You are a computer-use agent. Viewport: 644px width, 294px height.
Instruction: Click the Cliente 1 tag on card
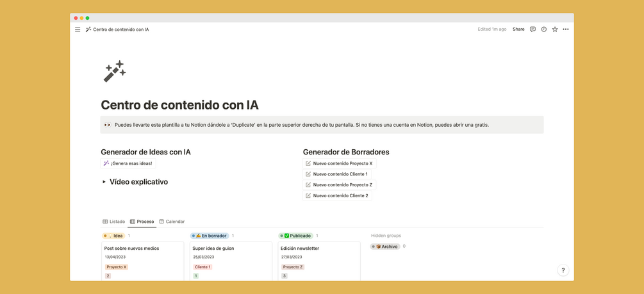203,267
